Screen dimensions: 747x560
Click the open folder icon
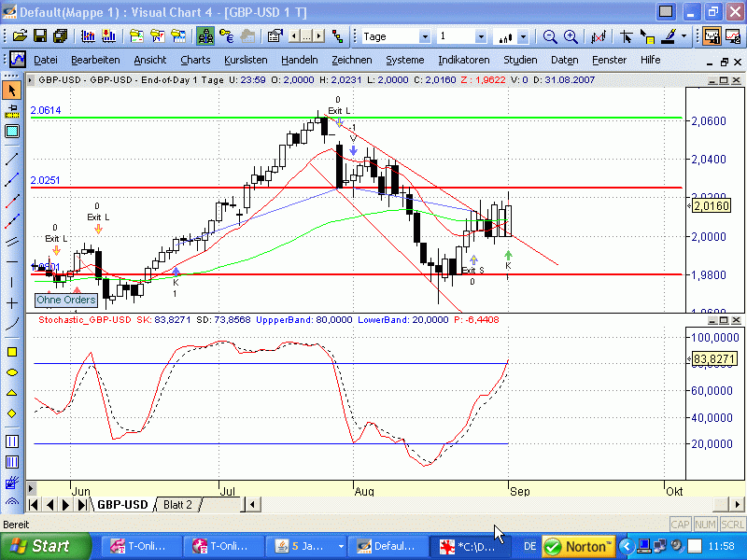(19, 36)
